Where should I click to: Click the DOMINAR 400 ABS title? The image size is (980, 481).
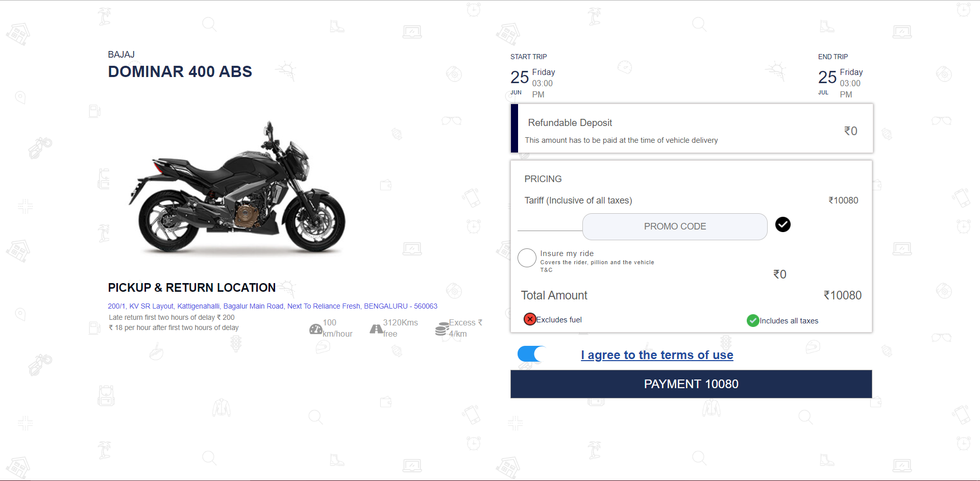(180, 72)
